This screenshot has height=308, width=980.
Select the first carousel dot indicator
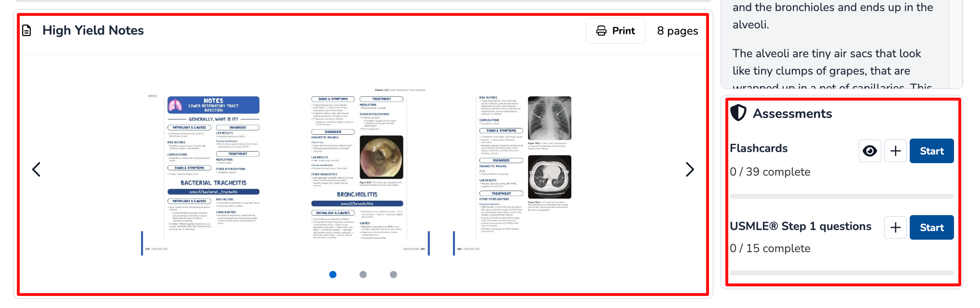tap(333, 274)
